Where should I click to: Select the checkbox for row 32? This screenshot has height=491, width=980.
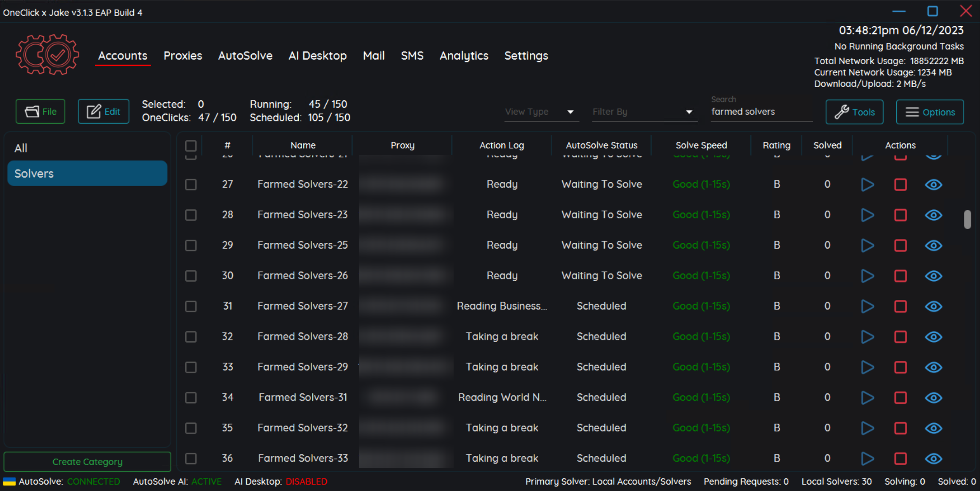(191, 337)
